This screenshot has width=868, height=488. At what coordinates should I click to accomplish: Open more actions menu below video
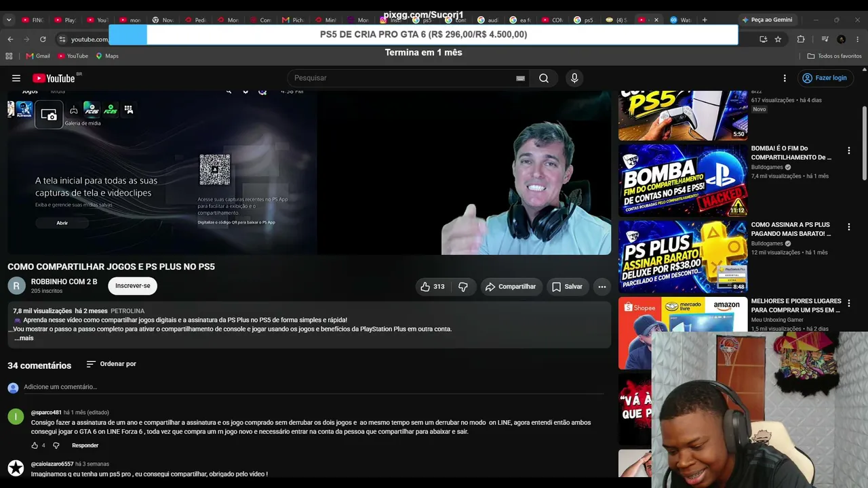click(601, 287)
